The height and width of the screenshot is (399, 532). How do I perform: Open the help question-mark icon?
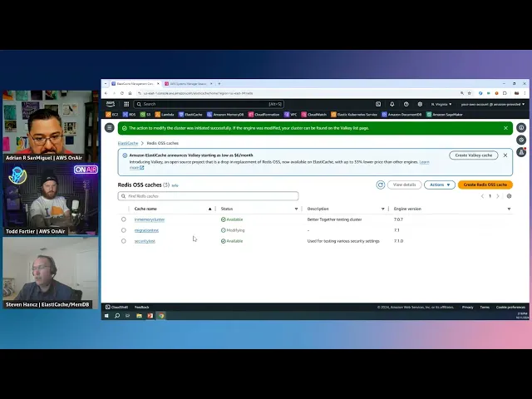pyautogui.click(x=406, y=104)
